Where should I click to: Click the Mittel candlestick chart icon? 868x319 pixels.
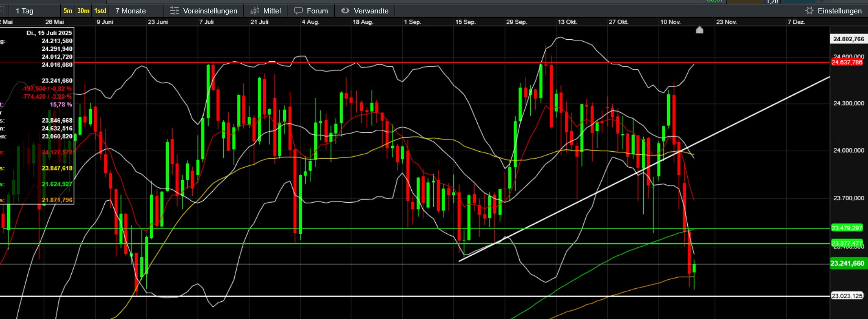coord(255,11)
